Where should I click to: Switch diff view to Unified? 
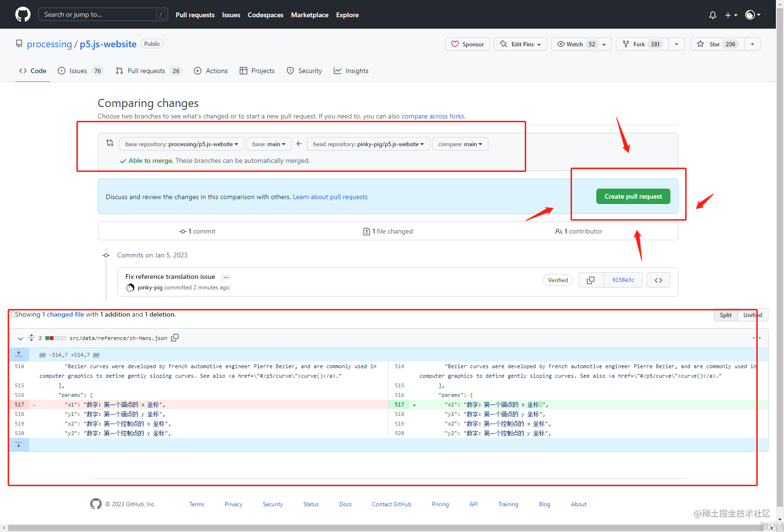click(x=752, y=315)
